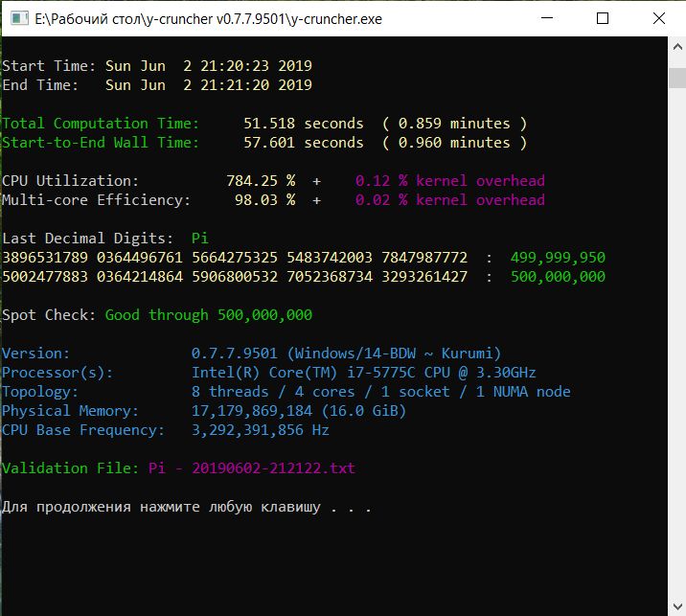Click the scrollbar down arrow
Screen dimensions: 686x616
coord(677,607)
